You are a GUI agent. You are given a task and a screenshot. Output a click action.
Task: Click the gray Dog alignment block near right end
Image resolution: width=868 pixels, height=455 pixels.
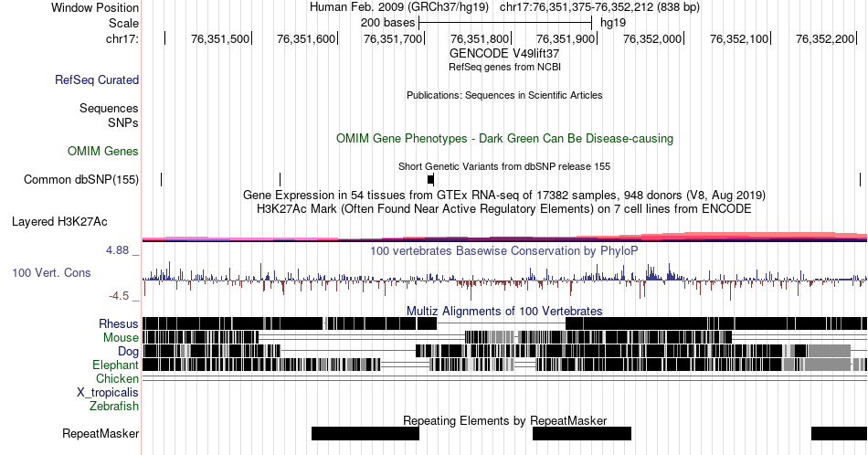click(829, 351)
